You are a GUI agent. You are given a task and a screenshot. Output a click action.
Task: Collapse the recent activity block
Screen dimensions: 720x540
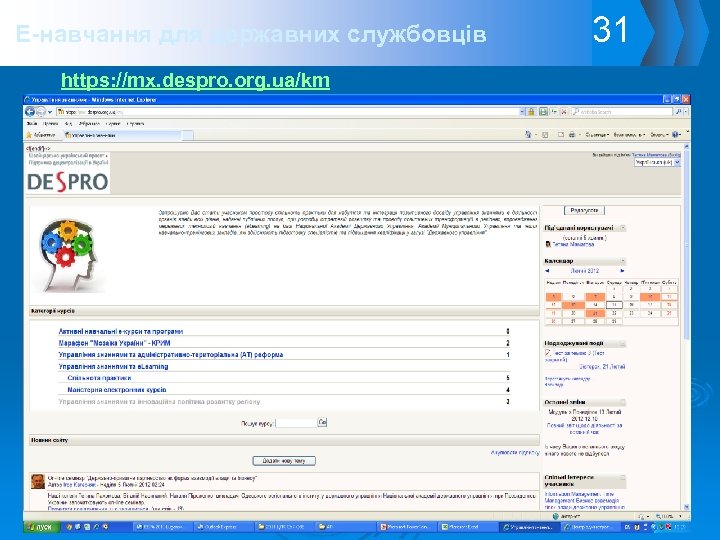pyautogui.click(x=623, y=402)
